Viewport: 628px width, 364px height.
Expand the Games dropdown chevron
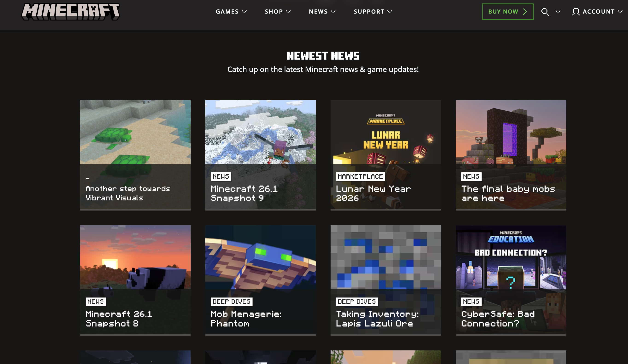(x=244, y=12)
